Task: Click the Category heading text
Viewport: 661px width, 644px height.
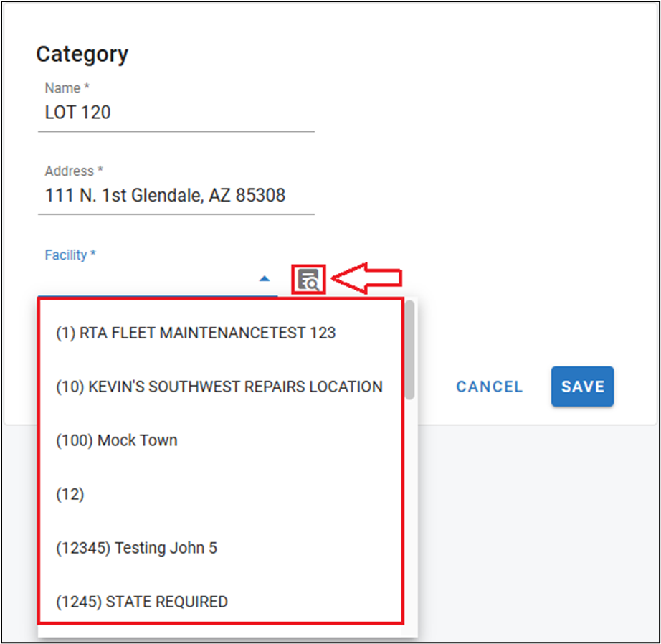Action: tap(82, 54)
